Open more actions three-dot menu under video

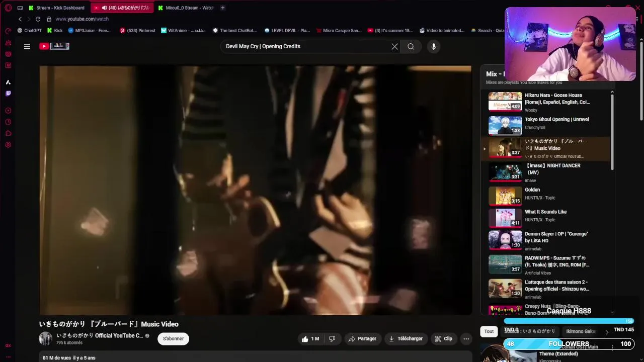(x=466, y=339)
